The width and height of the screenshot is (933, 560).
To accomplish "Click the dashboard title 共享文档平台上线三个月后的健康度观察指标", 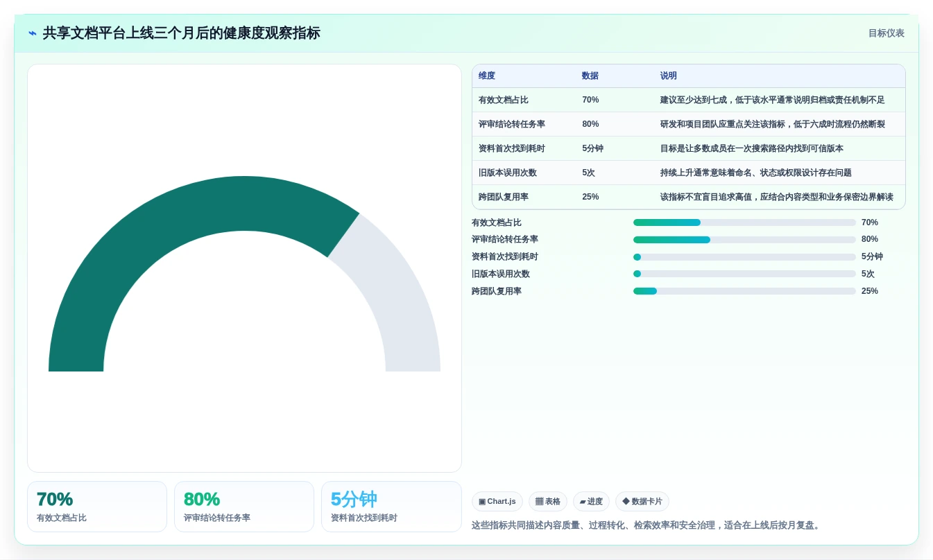I will point(182,33).
